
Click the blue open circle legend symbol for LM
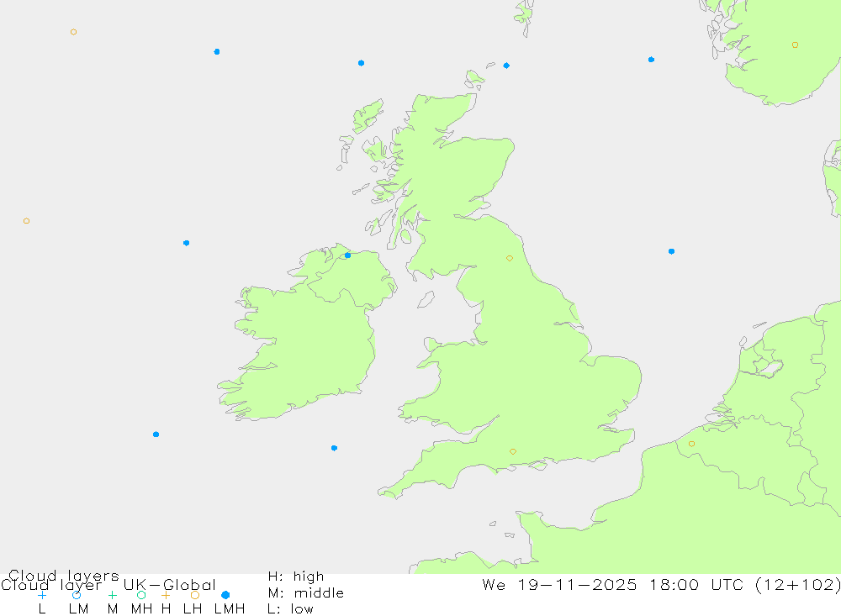point(77,595)
